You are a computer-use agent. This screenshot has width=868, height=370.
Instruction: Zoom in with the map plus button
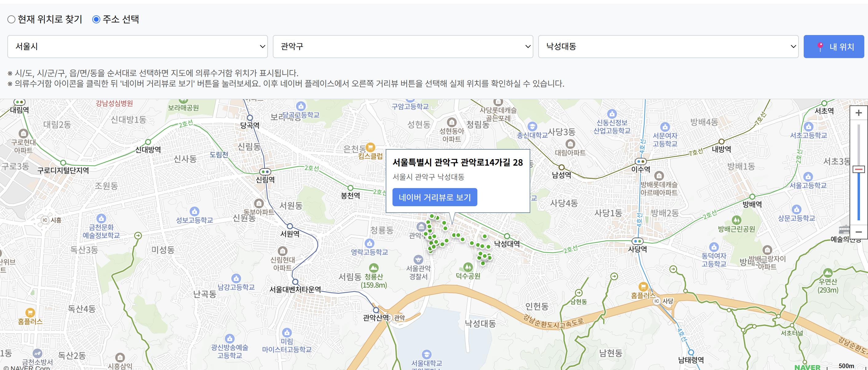[x=858, y=113]
